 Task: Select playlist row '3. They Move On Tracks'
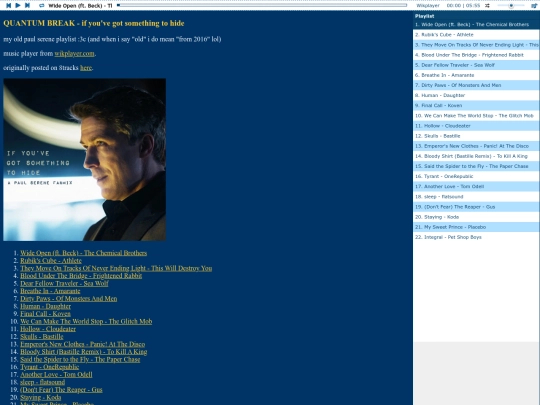[x=476, y=45]
